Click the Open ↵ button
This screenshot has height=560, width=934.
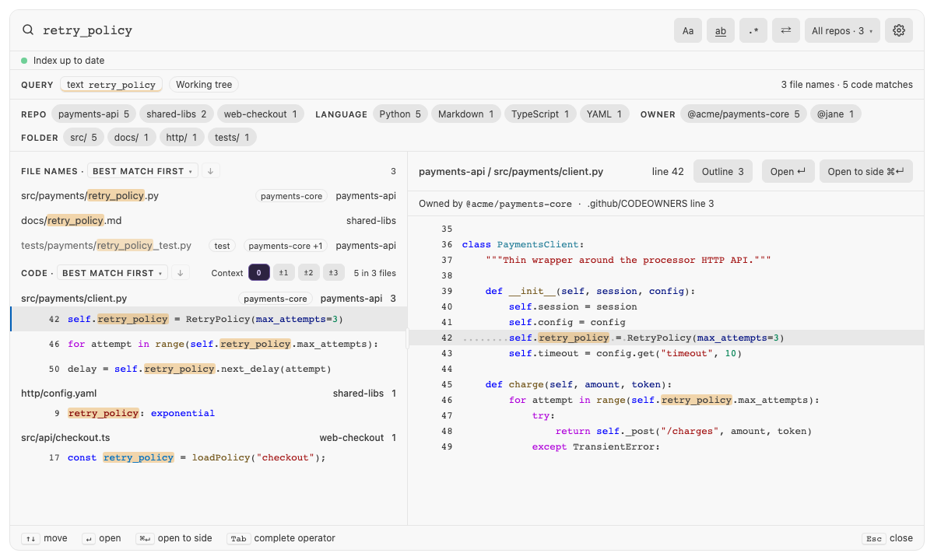click(x=788, y=172)
